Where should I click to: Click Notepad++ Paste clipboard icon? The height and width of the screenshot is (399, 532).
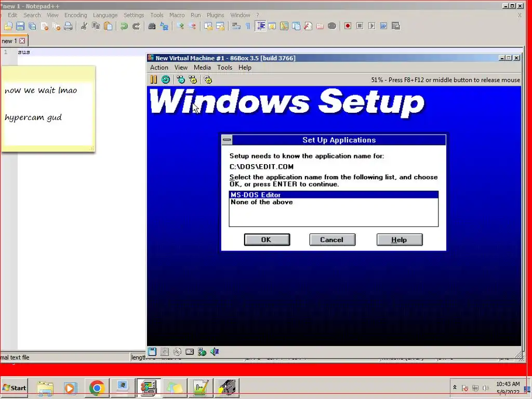[108, 26]
